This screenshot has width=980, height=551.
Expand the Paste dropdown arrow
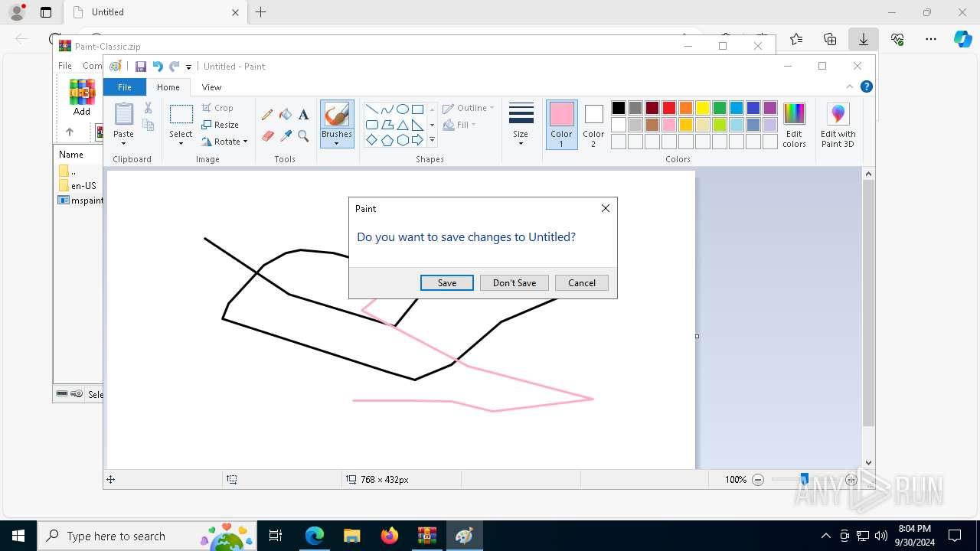(123, 143)
